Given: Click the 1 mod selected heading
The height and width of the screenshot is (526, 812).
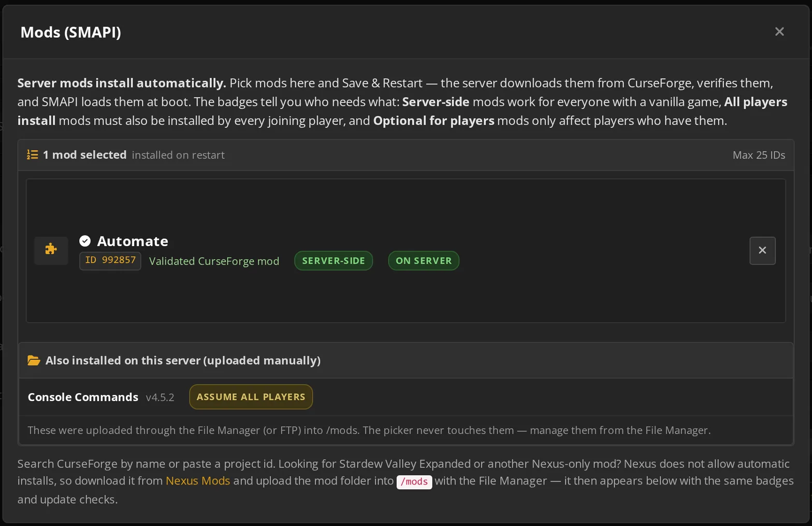Looking at the screenshot, I should [84, 155].
